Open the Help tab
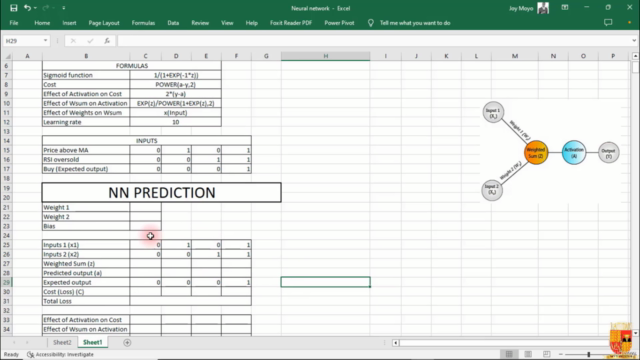This screenshot has width=640, height=360. (x=251, y=23)
